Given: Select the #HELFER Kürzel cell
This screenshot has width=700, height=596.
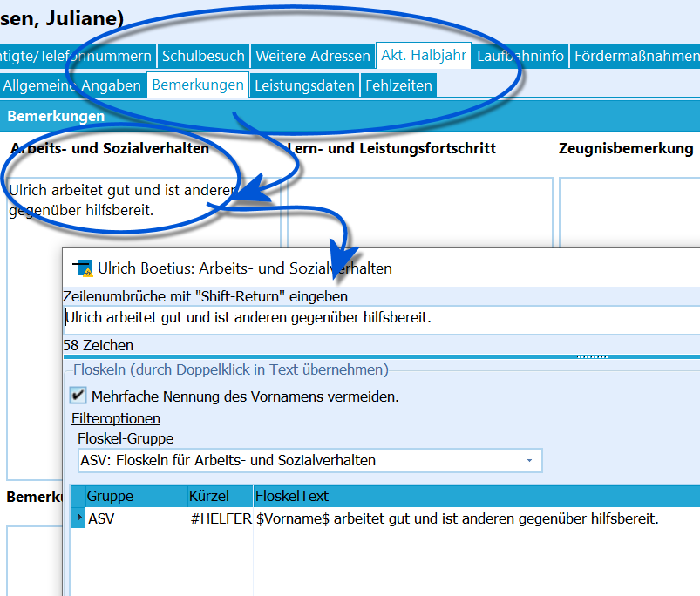Looking at the screenshot, I should pyautogui.click(x=221, y=518).
